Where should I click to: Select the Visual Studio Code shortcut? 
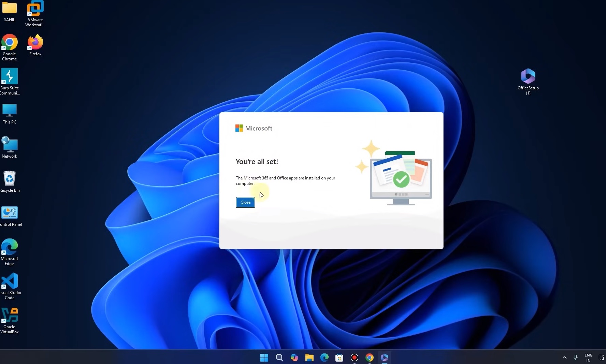(x=10, y=287)
